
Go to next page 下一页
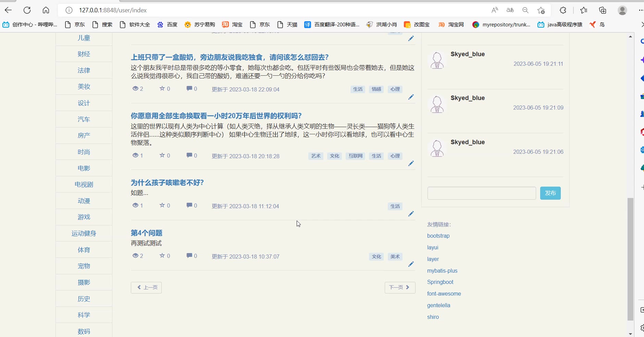[x=400, y=287]
